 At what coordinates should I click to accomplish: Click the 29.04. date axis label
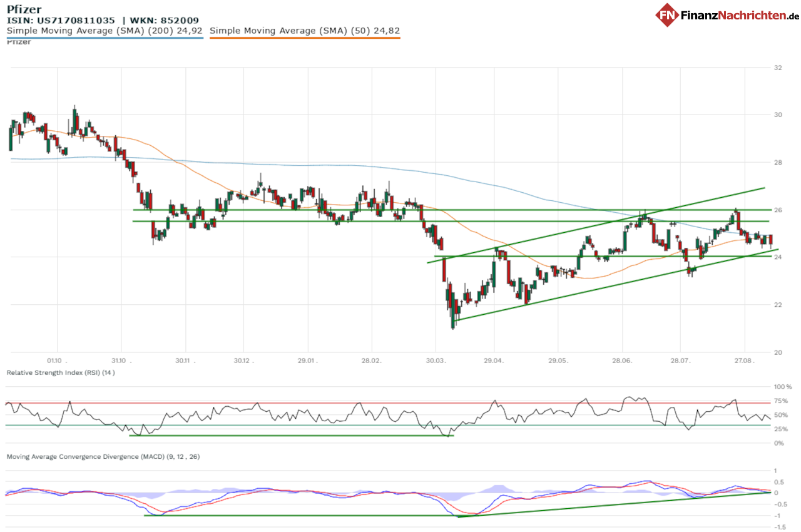pos(494,361)
